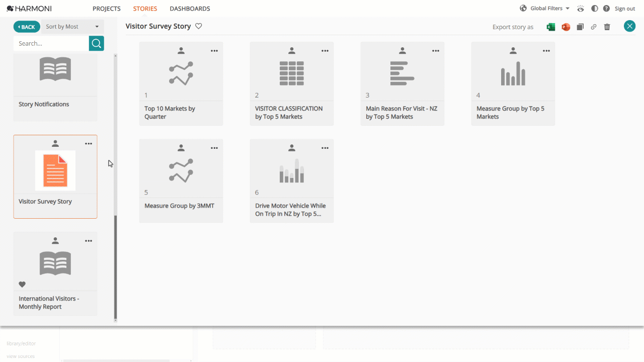Open options menu for VISITOR CLASSIFICATION card
This screenshot has height=362, width=644.
pyautogui.click(x=325, y=51)
